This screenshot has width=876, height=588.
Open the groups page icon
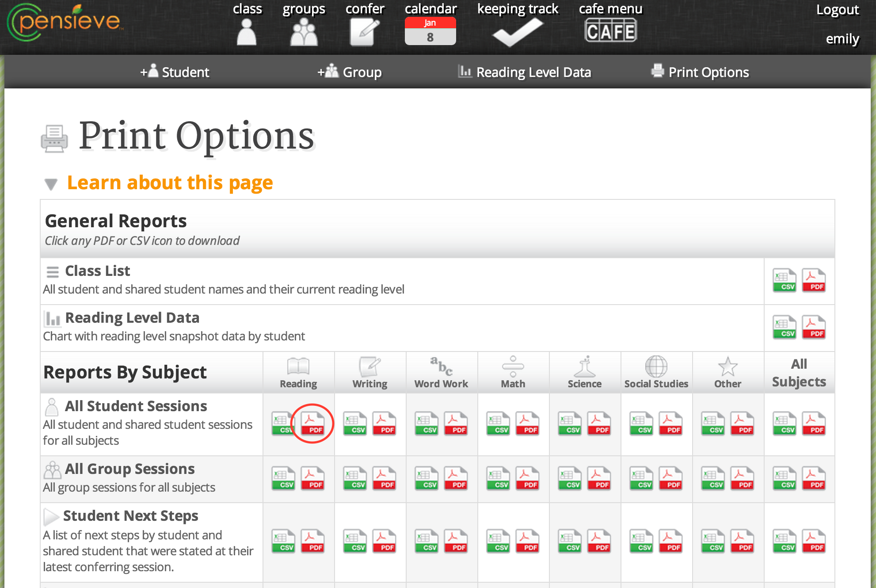(x=304, y=32)
